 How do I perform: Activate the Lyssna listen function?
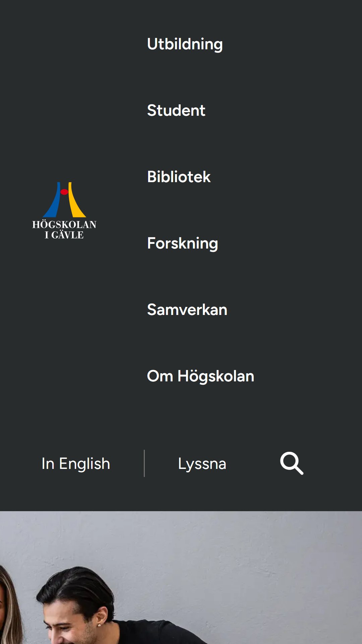tap(202, 464)
